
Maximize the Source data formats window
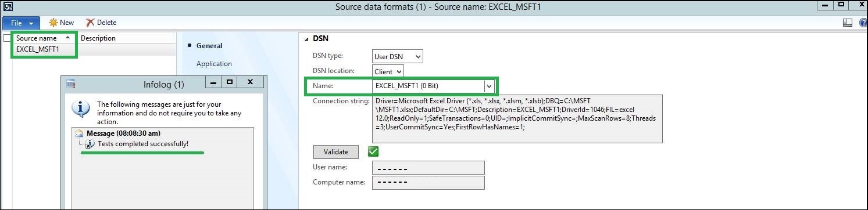pyautogui.click(x=841, y=5)
